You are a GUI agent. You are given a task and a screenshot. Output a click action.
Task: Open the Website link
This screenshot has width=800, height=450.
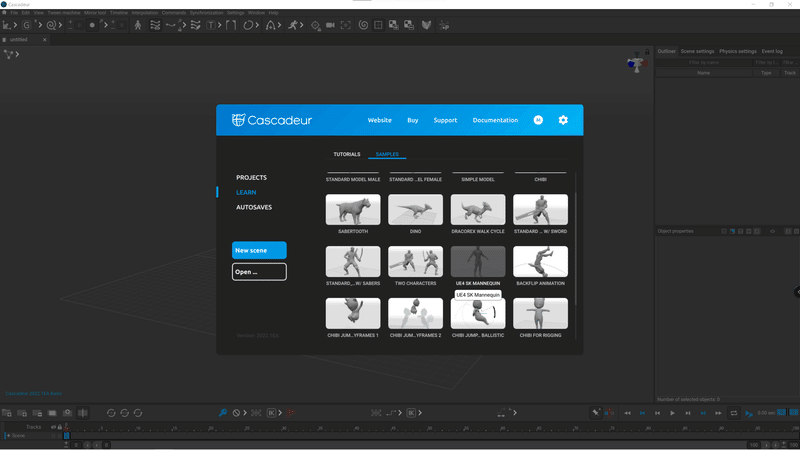pyautogui.click(x=380, y=120)
